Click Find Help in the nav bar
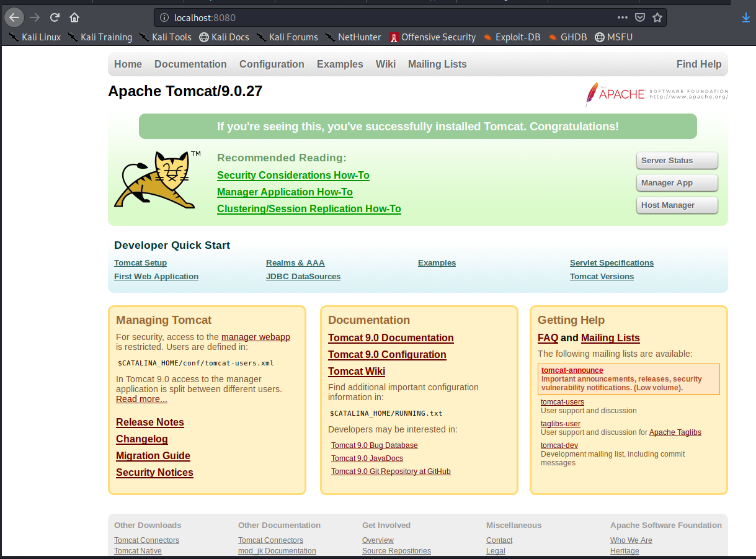 pyautogui.click(x=698, y=65)
